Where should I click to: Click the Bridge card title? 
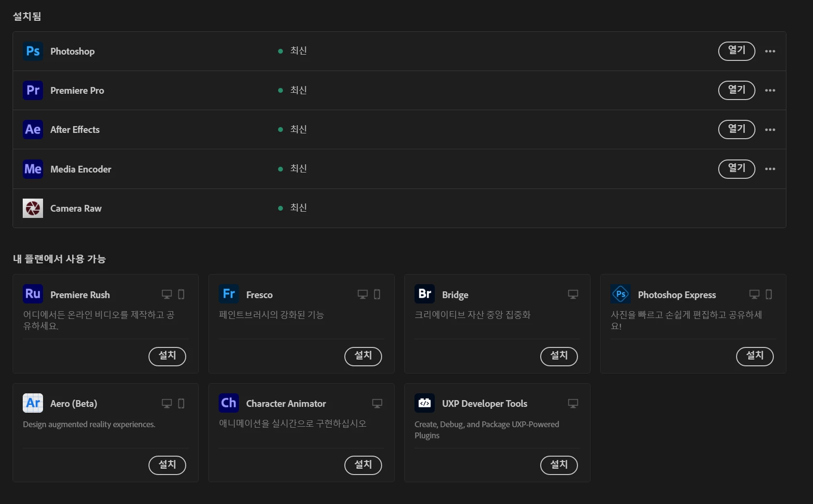point(455,295)
